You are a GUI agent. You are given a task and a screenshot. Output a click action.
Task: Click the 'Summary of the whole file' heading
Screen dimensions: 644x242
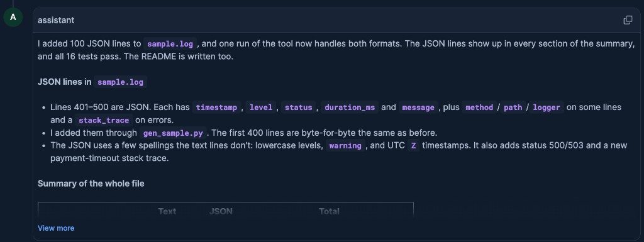coord(91,184)
